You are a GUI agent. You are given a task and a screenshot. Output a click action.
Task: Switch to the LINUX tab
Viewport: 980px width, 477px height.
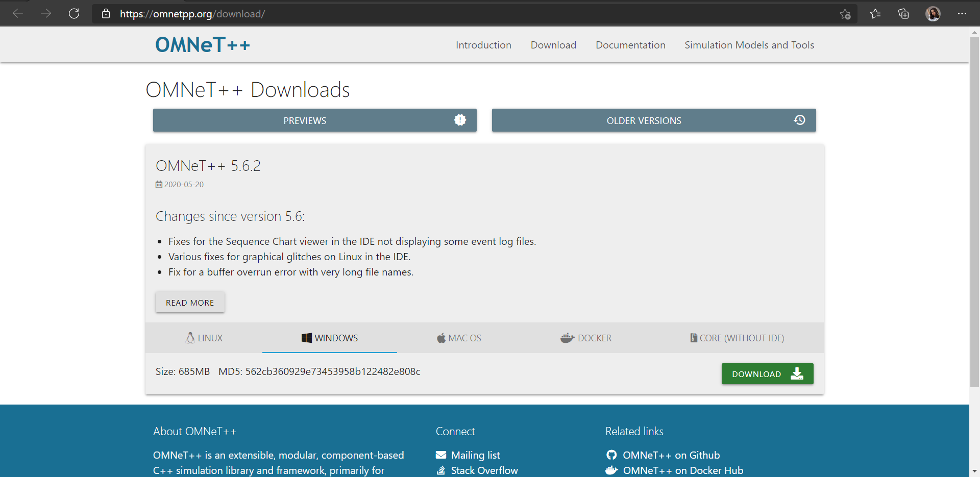(204, 338)
